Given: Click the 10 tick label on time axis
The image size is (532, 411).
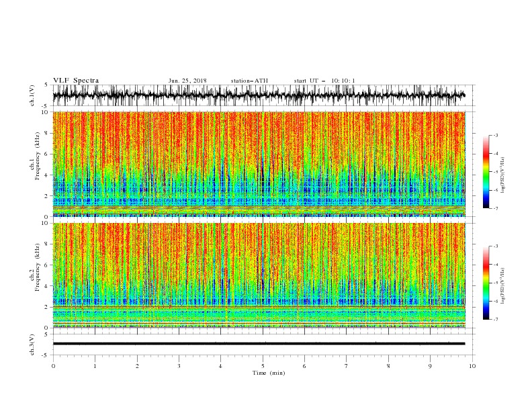Looking at the screenshot, I should [472, 366].
